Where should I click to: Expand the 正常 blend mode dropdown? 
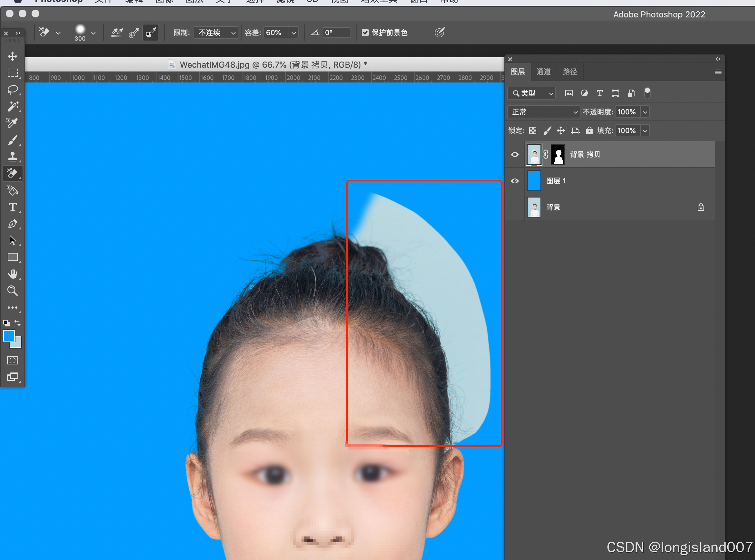(x=544, y=112)
